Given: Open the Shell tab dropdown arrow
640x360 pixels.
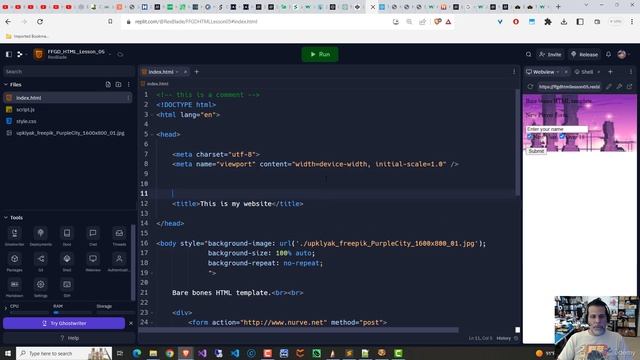Looking at the screenshot, I should (x=598, y=72).
